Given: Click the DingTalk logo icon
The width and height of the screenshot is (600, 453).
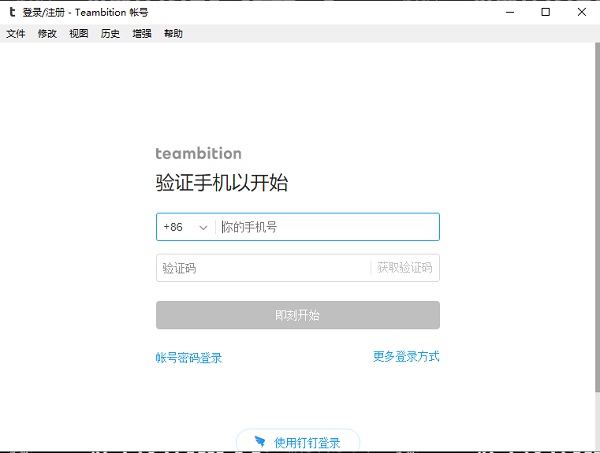Looking at the screenshot, I should click(x=260, y=442).
